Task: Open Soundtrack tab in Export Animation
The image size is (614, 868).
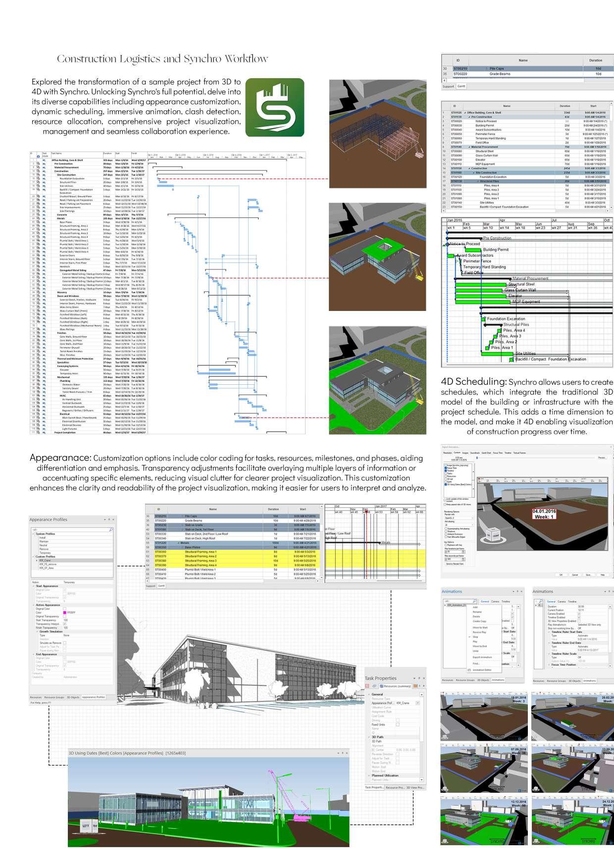Action: (x=475, y=453)
